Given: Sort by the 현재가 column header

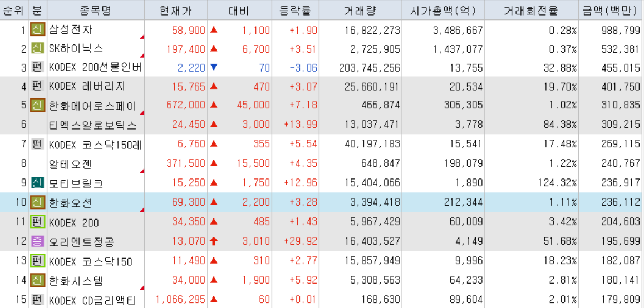Looking at the screenshot, I should pyautogui.click(x=176, y=10).
